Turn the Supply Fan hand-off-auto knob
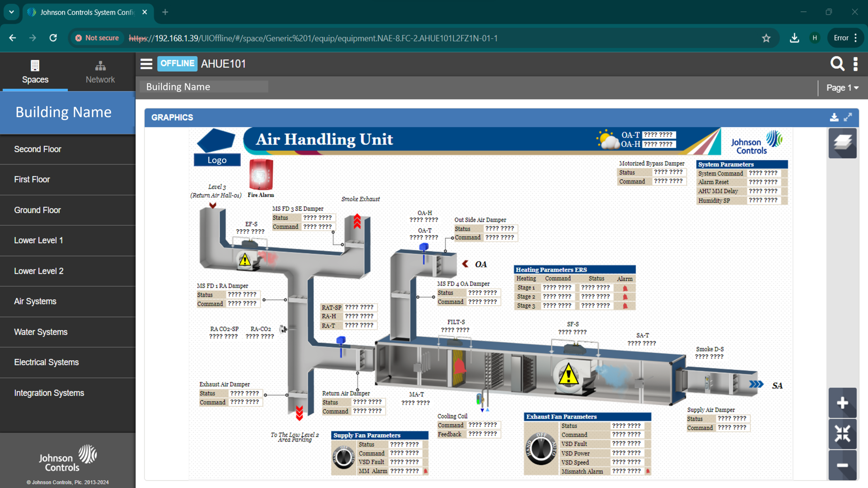The height and width of the screenshot is (488, 868). click(x=343, y=457)
